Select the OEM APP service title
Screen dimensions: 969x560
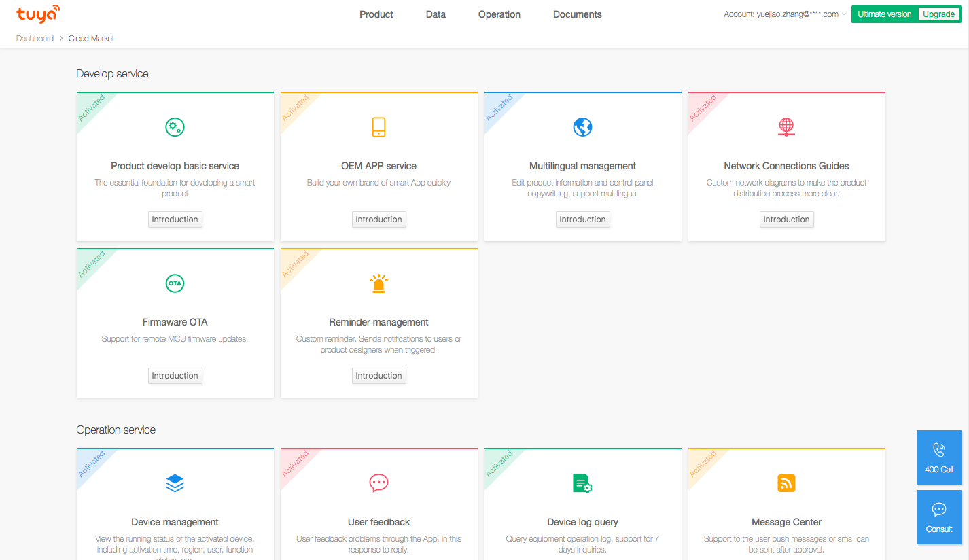[379, 166]
